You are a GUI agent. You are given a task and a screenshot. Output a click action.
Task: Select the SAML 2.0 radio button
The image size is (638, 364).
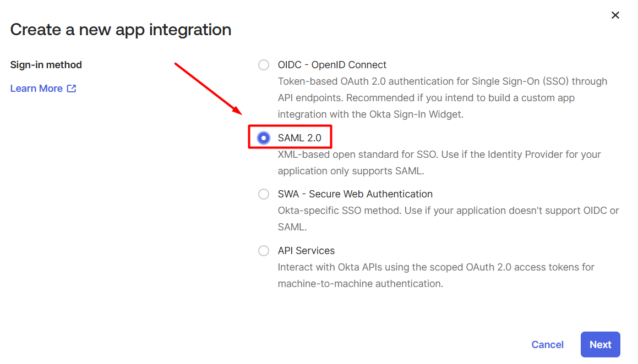tap(264, 138)
